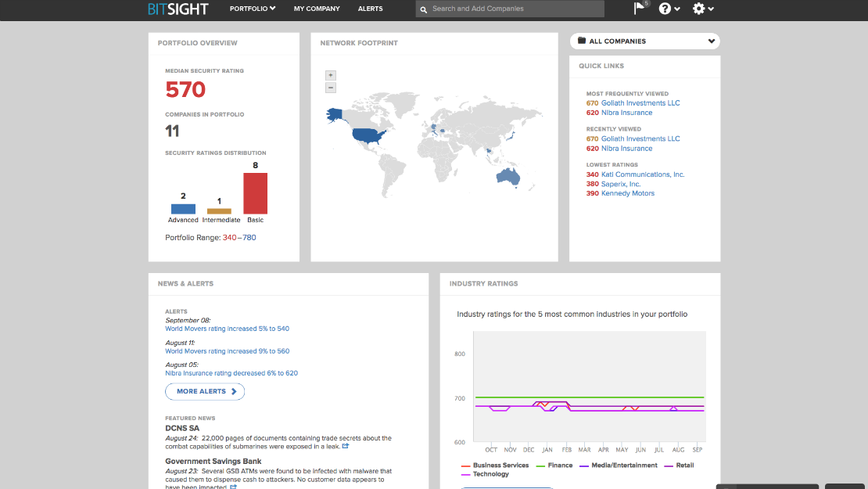Open external link icon for DCNS SA news
The width and height of the screenshot is (868, 489).
(346, 446)
